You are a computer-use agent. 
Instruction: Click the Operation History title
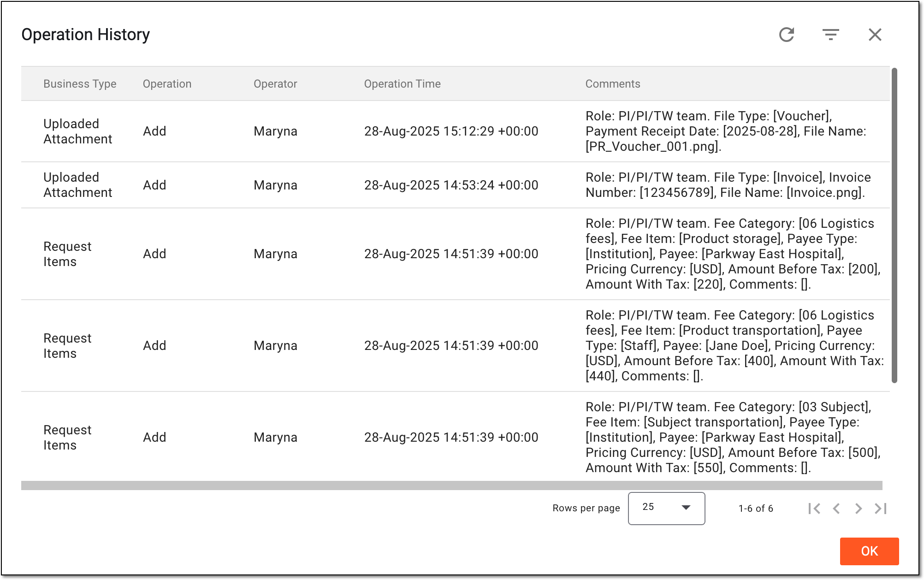point(85,35)
